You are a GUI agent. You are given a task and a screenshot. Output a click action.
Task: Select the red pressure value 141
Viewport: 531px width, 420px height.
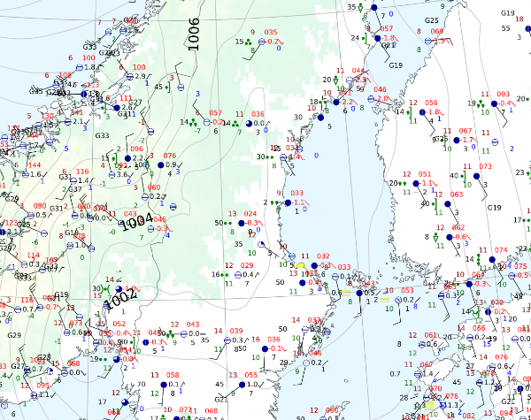(x=77, y=112)
